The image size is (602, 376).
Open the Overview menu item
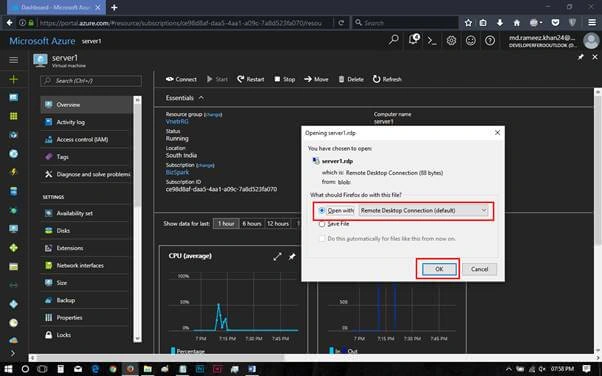point(86,104)
